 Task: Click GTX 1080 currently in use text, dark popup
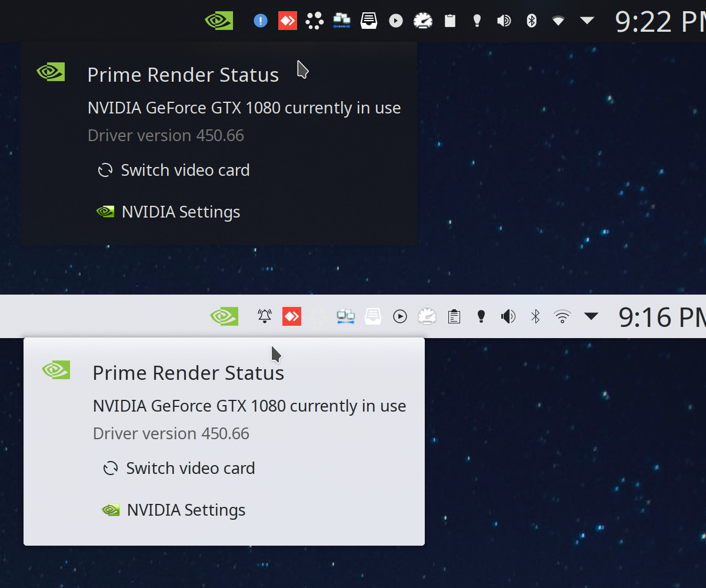244,108
